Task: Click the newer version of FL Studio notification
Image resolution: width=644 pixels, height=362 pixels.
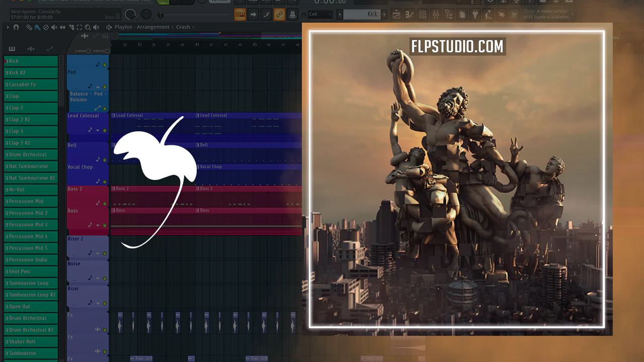Action: point(546,14)
